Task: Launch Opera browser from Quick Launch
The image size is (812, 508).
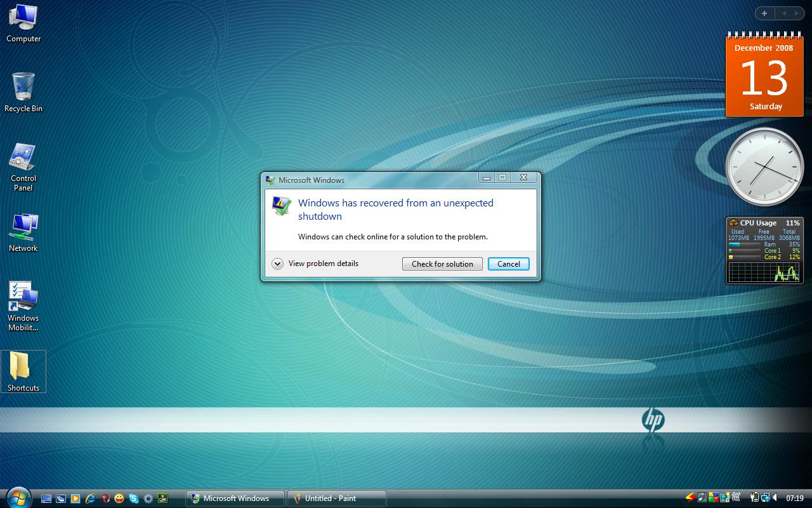Action: [106, 498]
